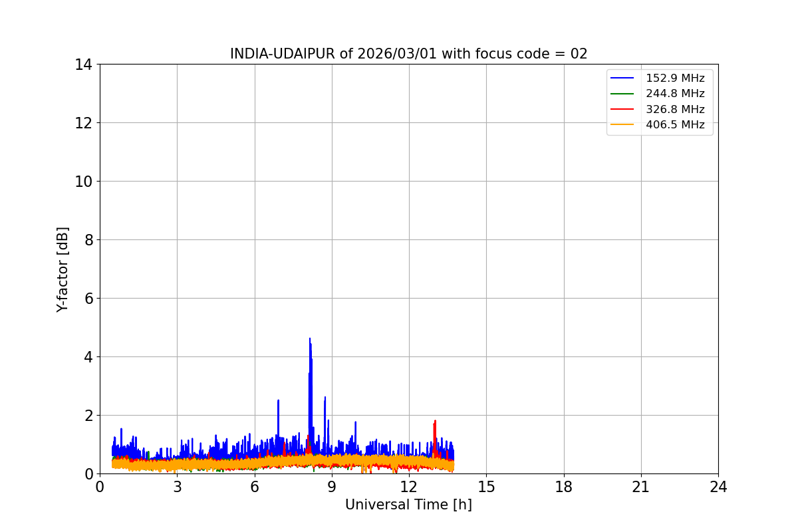Click the Universal Time [h] axis label

[x=408, y=505]
